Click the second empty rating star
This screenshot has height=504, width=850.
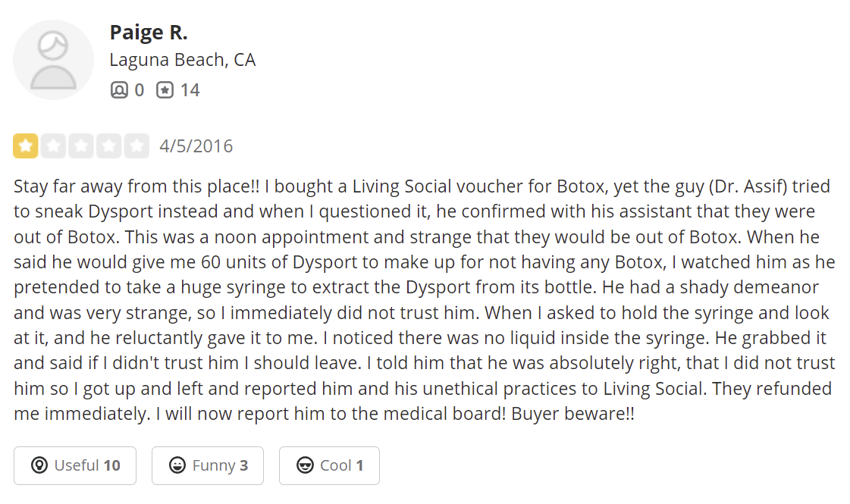coord(53,146)
